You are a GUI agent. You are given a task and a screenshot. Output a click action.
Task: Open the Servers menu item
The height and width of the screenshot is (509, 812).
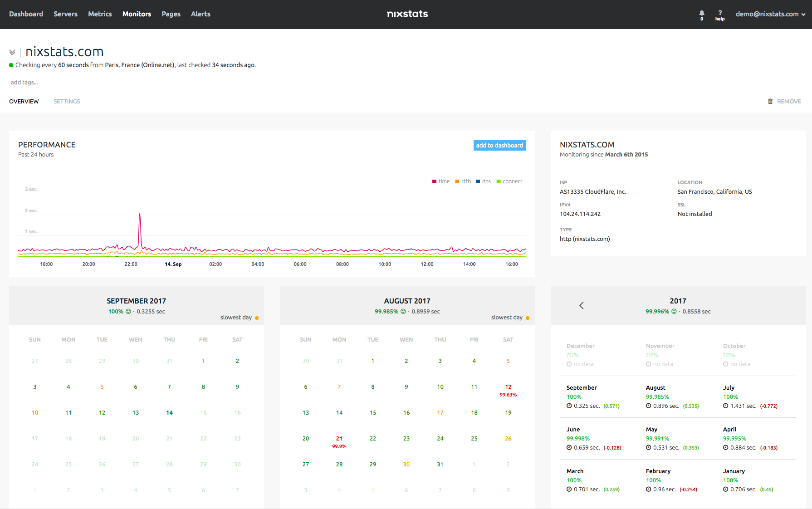pos(65,14)
